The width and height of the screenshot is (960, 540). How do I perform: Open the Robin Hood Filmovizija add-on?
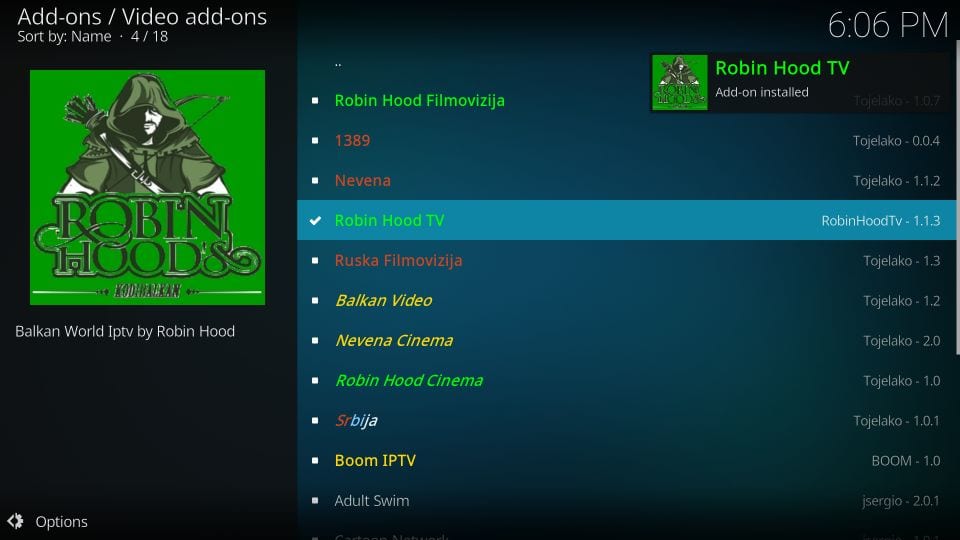pyautogui.click(x=627, y=100)
